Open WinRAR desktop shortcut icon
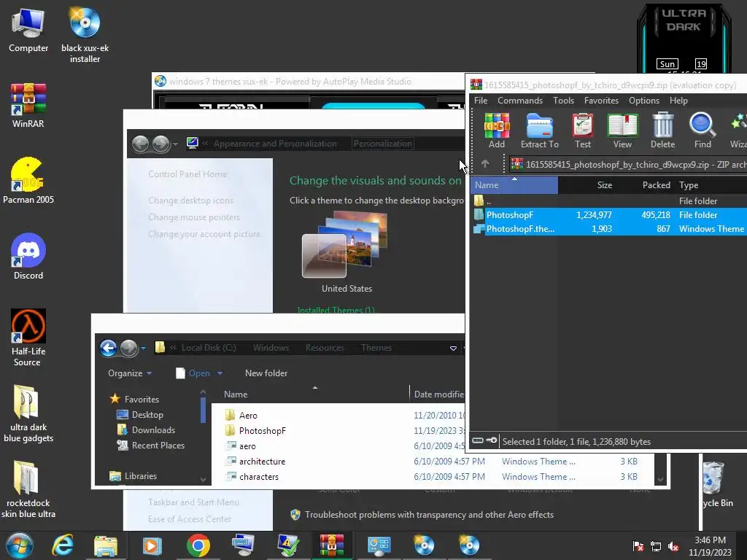The width and height of the screenshot is (747, 560). (28, 106)
